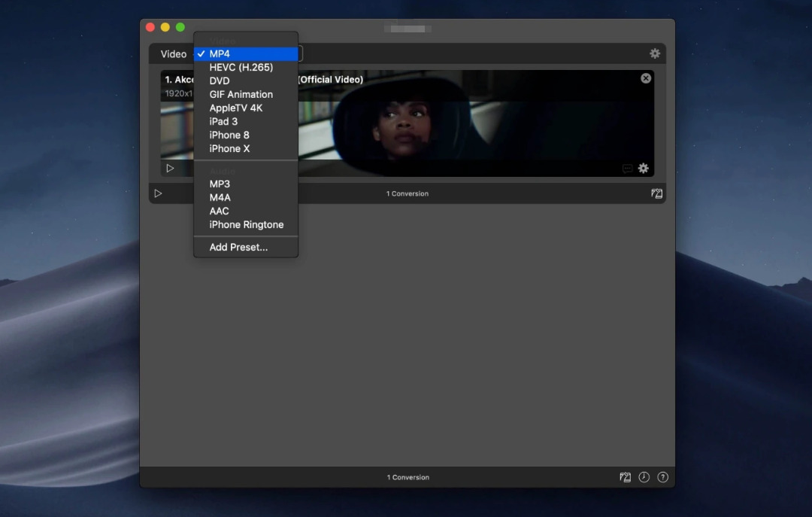Select iPhone X preset
The height and width of the screenshot is (517, 812).
pos(245,148)
